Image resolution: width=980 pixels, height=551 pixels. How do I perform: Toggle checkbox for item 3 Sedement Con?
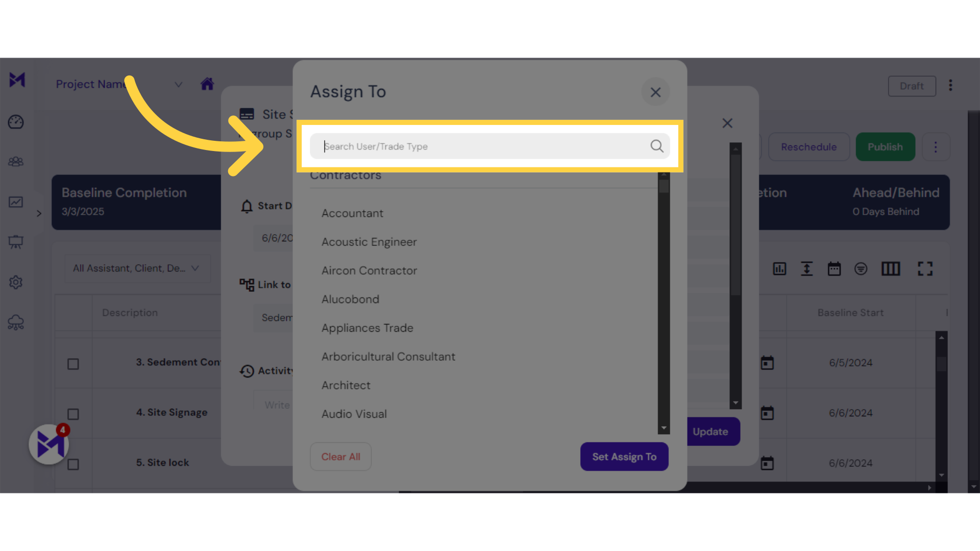tap(73, 363)
